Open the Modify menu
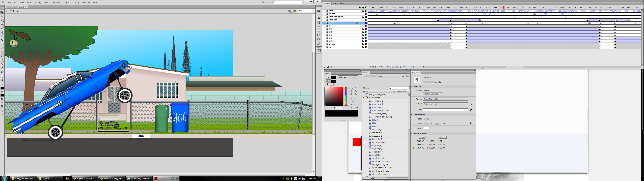The image size is (644, 181). pyautogui.click(x=38, y=3)
